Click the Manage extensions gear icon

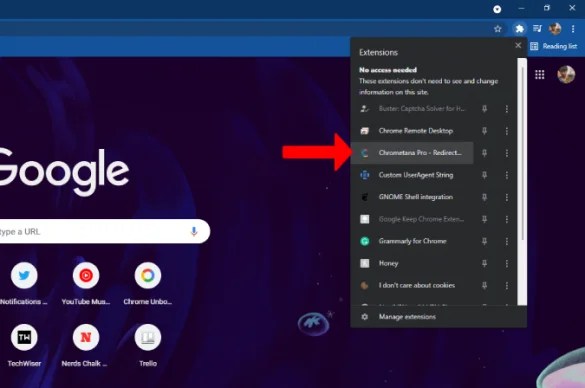(365, 317)
